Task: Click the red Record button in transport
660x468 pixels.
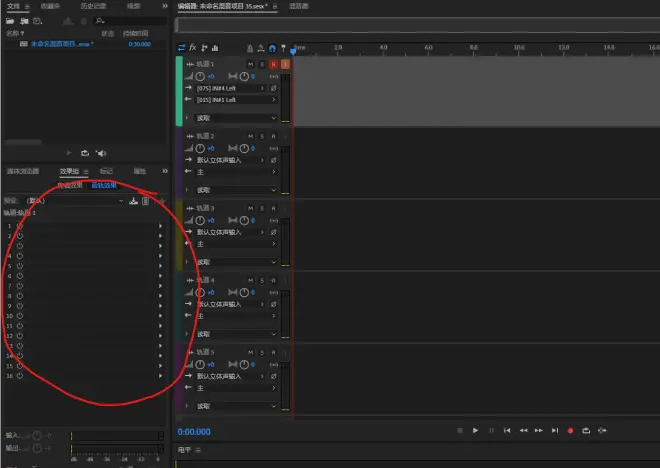Action: click(570, 431)
